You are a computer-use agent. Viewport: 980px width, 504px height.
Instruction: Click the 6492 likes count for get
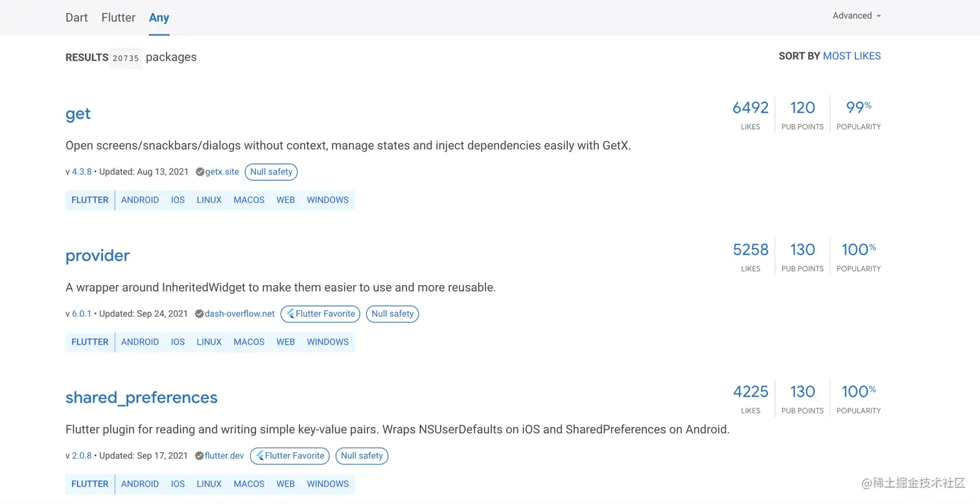click(750, 108)
